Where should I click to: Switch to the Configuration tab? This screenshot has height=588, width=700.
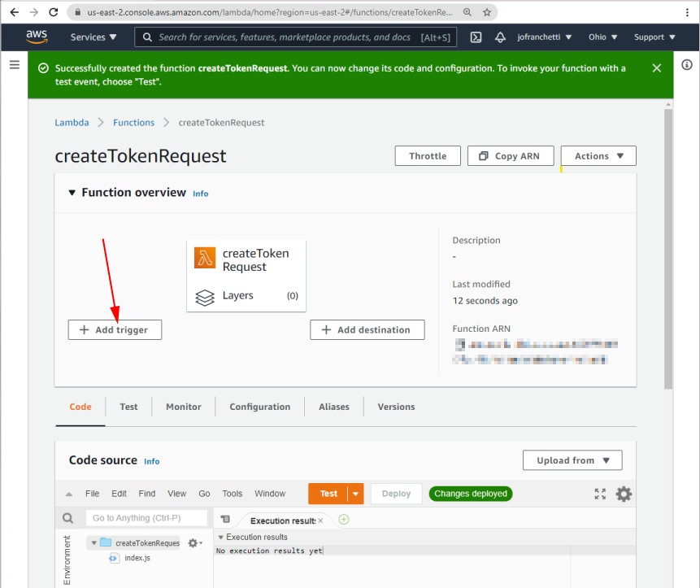point(259,407)
